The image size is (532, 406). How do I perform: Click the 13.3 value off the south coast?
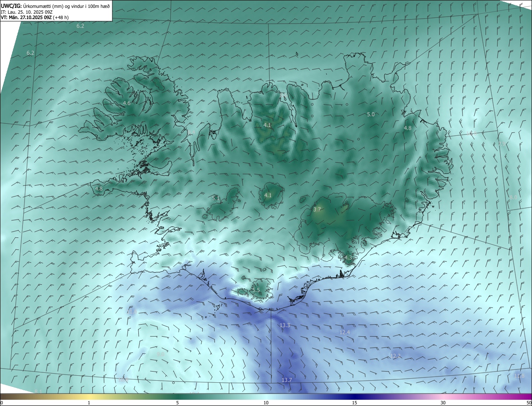click(285, 325)
